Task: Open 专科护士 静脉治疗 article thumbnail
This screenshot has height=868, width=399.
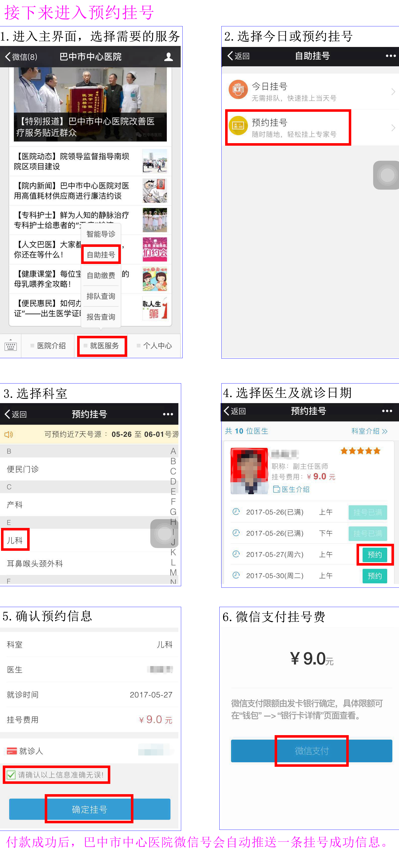Action: [155, 220]
